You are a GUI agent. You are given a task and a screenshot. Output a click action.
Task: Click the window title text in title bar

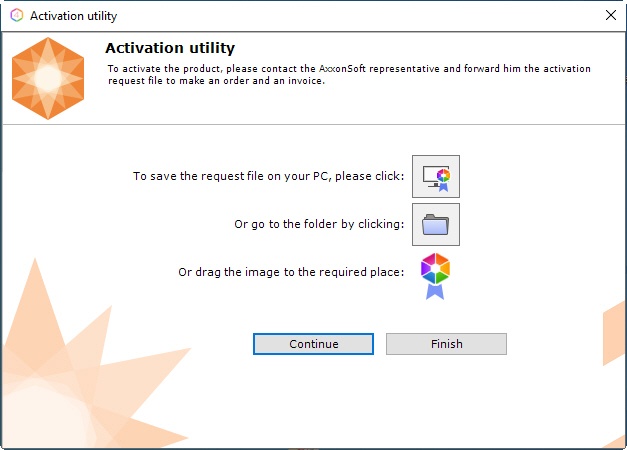point(73,15)
